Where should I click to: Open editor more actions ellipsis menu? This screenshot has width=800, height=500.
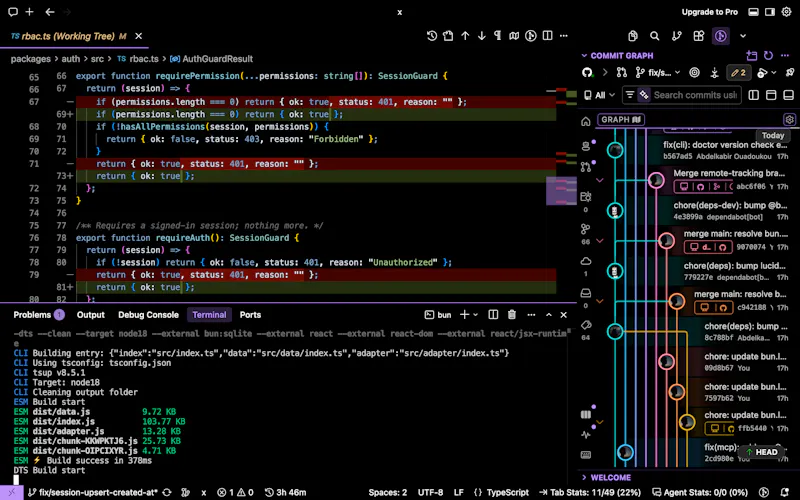click(564, 36)
